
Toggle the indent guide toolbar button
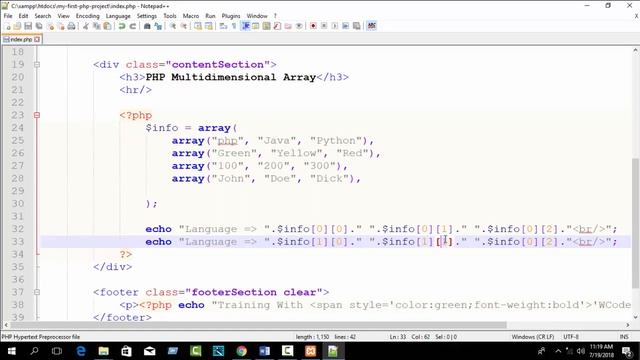(x=245, y=26)
